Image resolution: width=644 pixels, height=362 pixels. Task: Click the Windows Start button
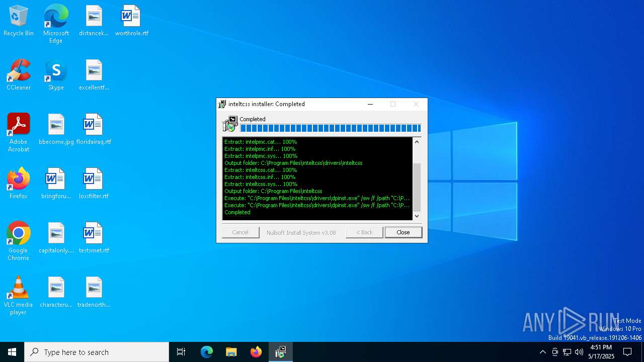(x=12, y=352)
